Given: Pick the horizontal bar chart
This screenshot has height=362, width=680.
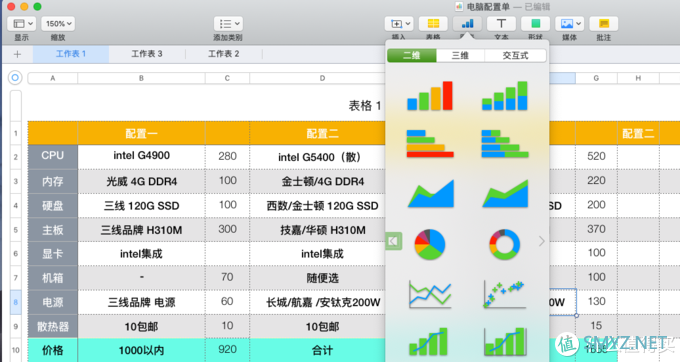Looking at the screenshot, I should click(x=430, y=143).
